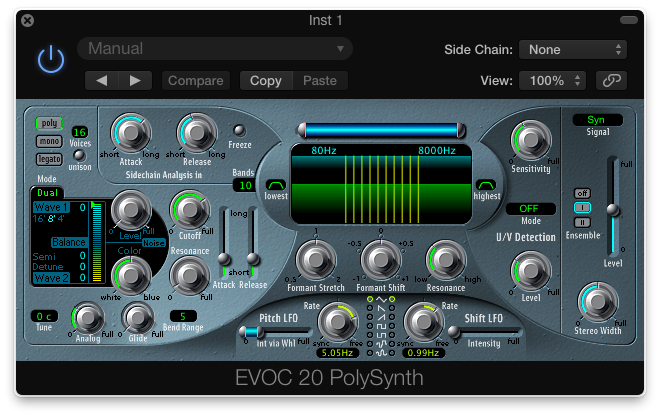Click the envelope Attack slider handle
This screenshot has width=660, height=417.
tap(224, 259)
